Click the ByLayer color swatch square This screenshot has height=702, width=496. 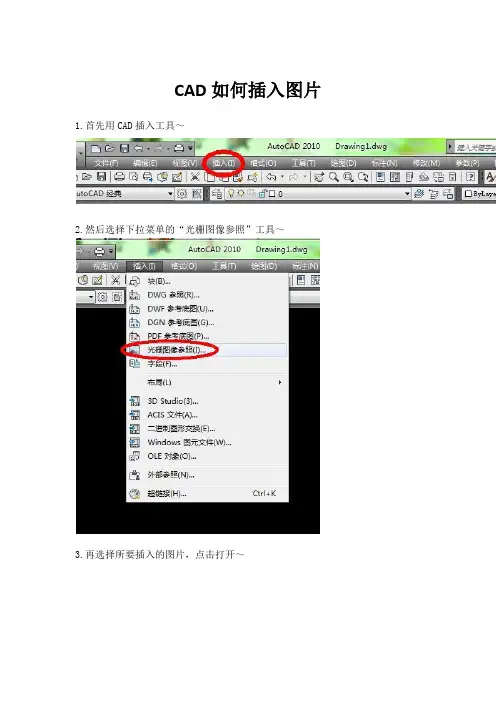click(468, 194)
